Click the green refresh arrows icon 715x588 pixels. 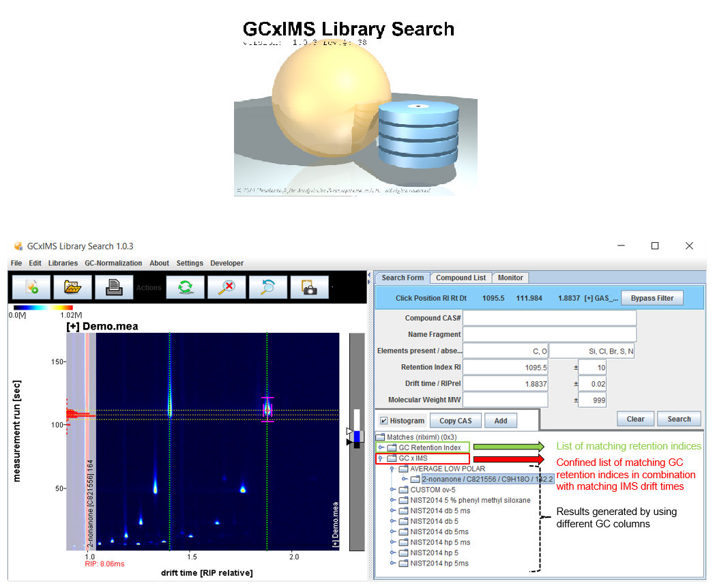(185, 287)
